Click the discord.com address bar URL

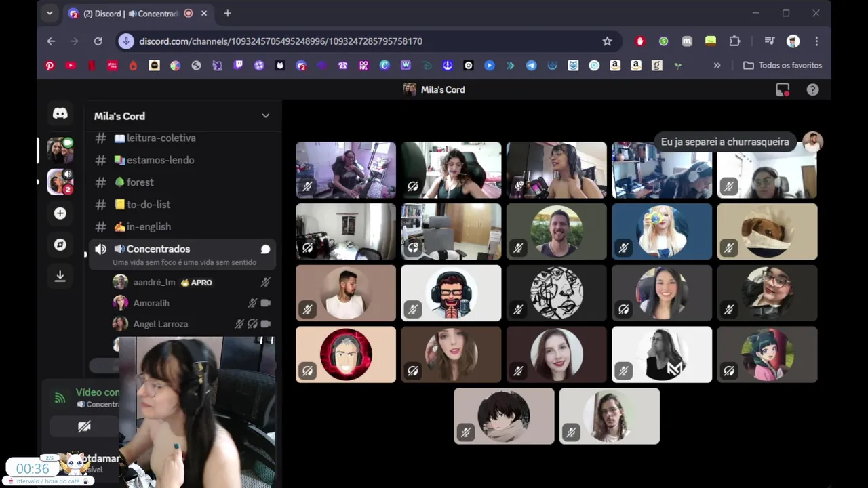point(281,41)
